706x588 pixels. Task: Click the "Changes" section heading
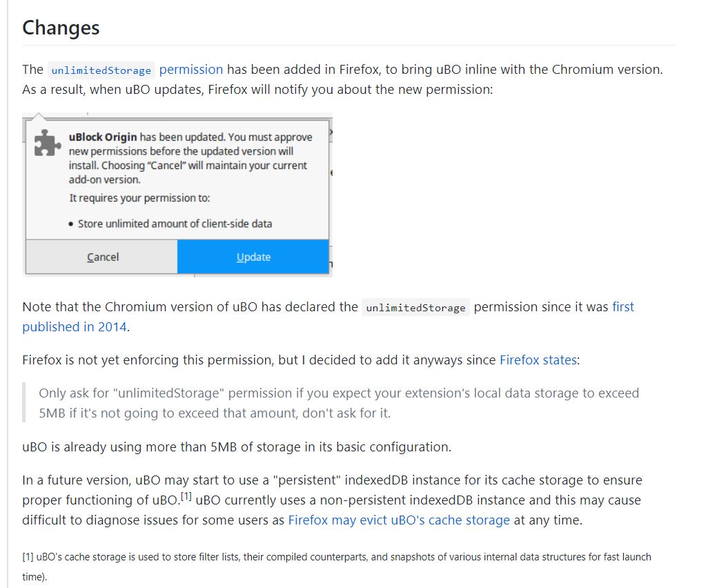point(61,28)
